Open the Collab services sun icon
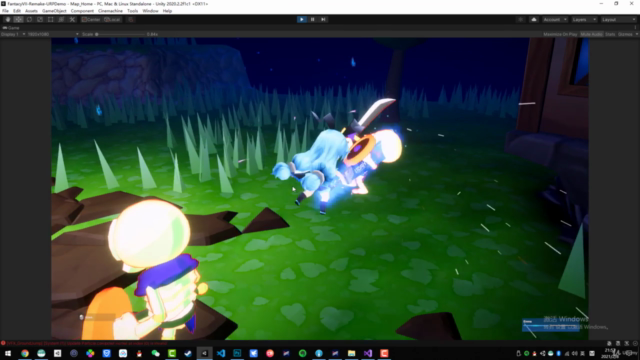The image size is (640, 360). click(x=520, y=20)
